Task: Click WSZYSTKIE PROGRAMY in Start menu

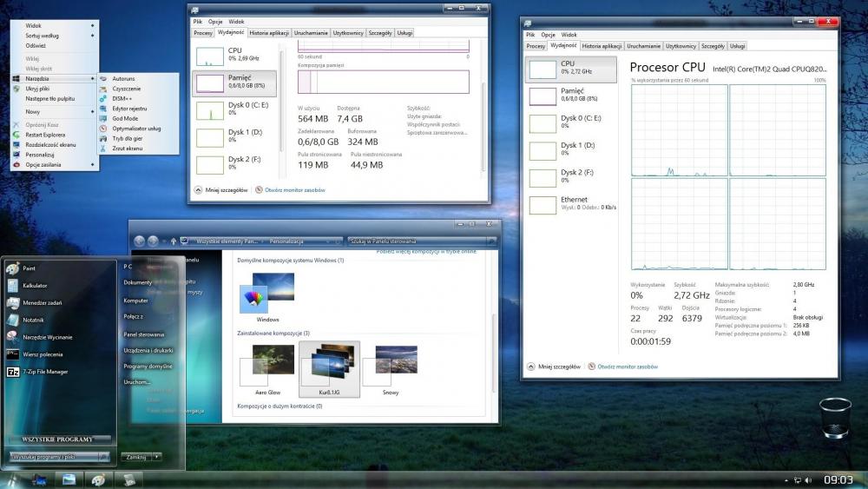Action: click(x=59, y=439)
